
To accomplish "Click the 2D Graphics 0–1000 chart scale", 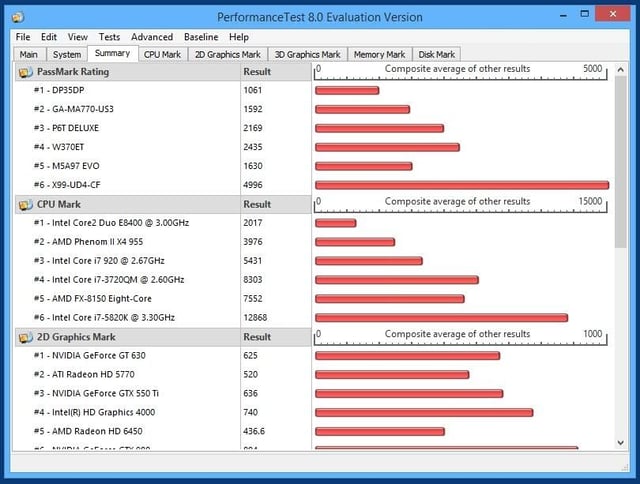I will pyautogui.click(x=460, y=337).
